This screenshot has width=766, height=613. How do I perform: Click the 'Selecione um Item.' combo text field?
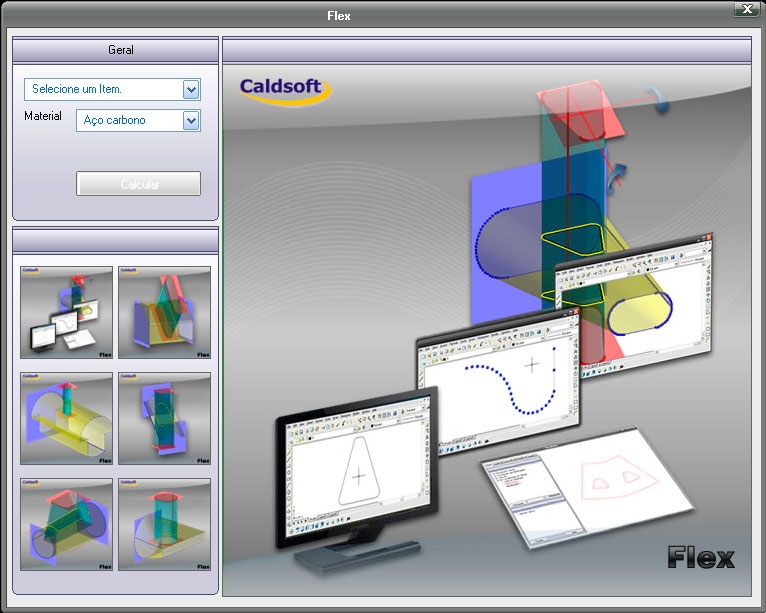click(103, 90)
